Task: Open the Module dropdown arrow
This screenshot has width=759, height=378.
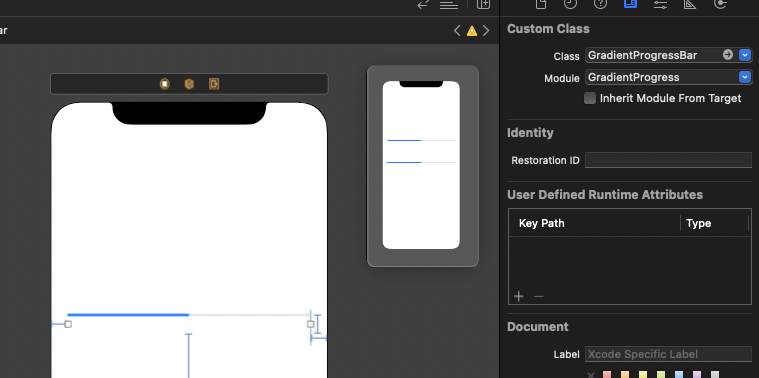Action: tap(745, 77)
